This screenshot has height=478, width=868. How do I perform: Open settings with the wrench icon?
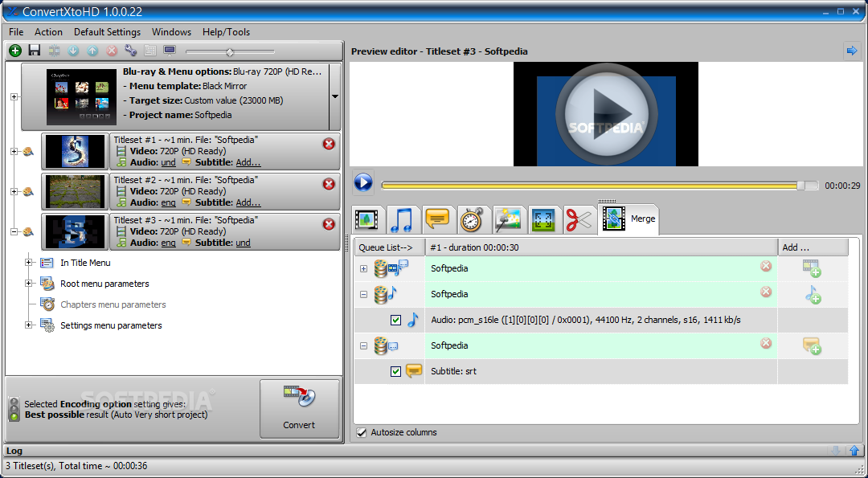[131, 51]
